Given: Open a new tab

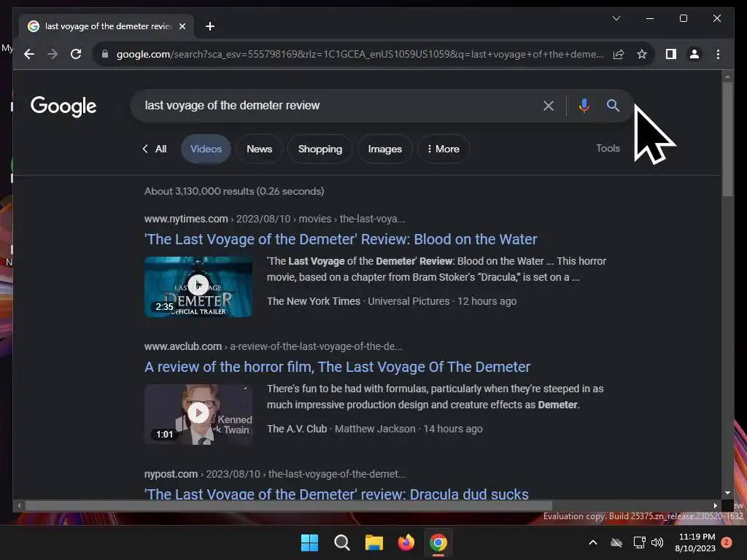Looking at the screenshot, I should tap(210, 26).
